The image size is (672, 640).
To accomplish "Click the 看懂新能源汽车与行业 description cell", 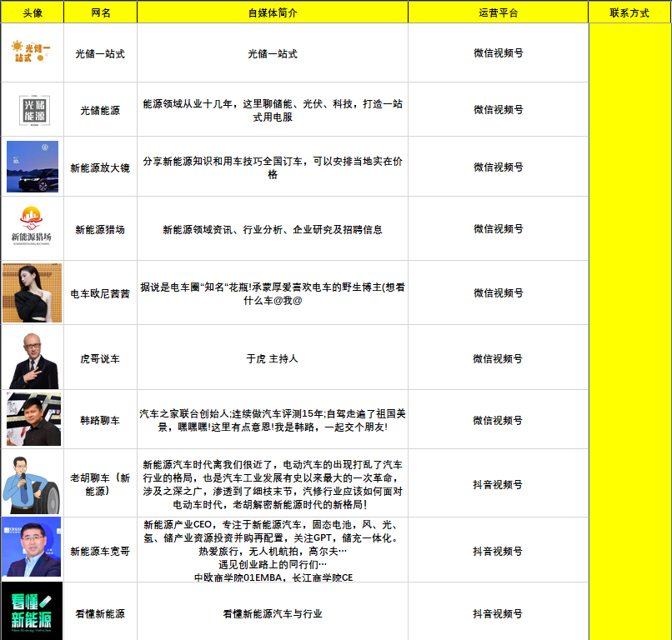I will 273,614.
